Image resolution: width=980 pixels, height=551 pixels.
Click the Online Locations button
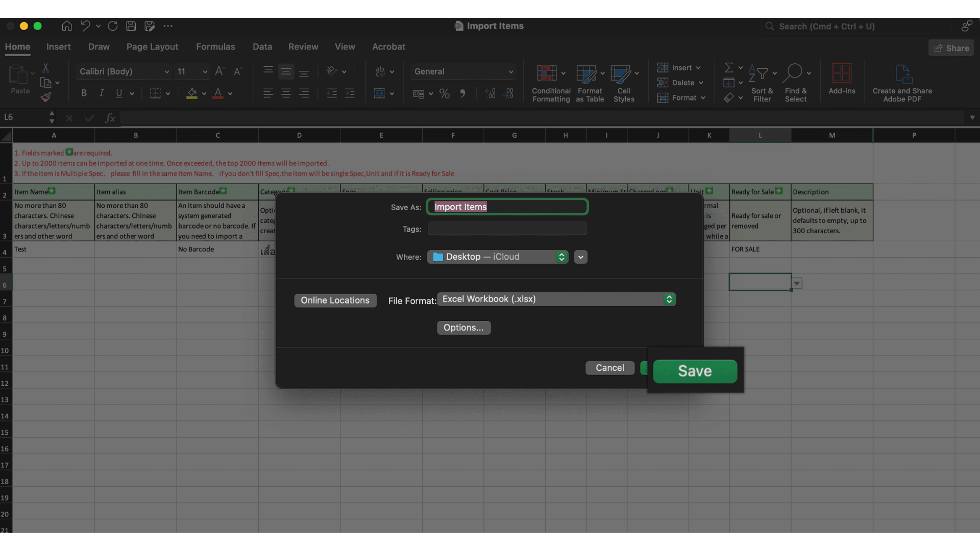(335, 300)
